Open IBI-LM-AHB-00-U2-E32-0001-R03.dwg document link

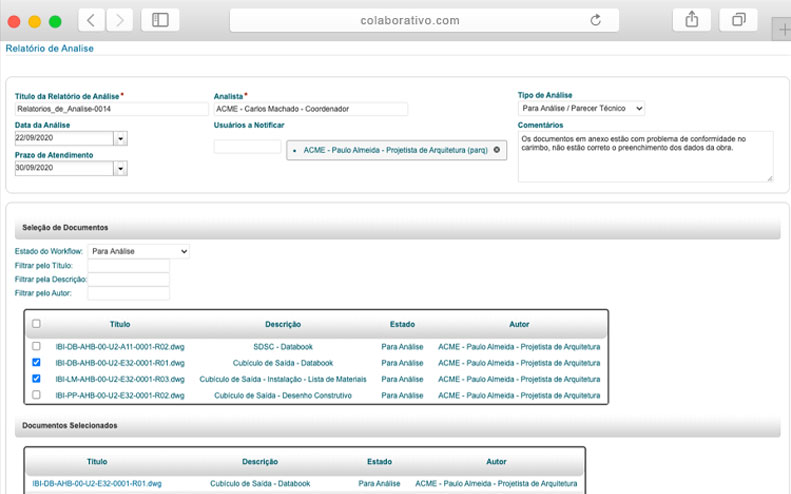click(x=120, y=379)
